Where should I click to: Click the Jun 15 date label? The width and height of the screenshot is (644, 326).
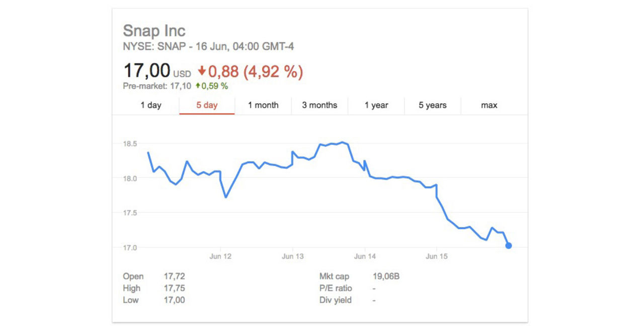click(x=437, y=256)
